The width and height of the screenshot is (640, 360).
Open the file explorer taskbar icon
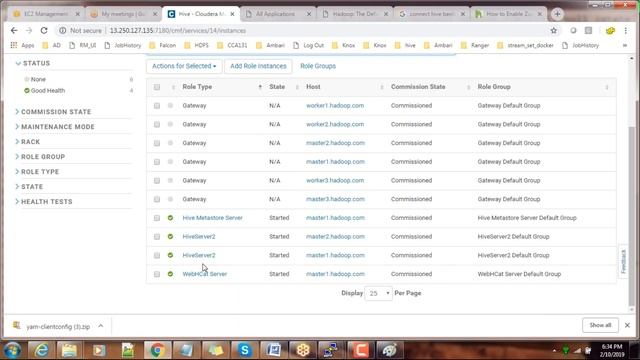[69, 350]
